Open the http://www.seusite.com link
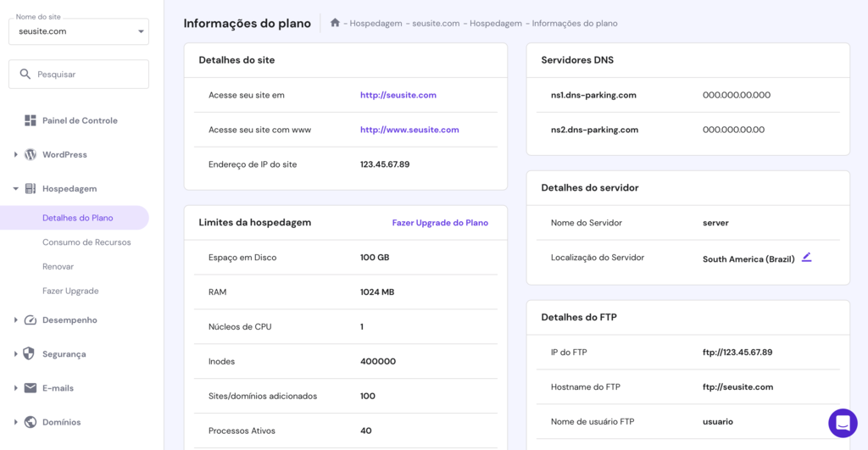868x450 pixels. click(x=409, y=130)
